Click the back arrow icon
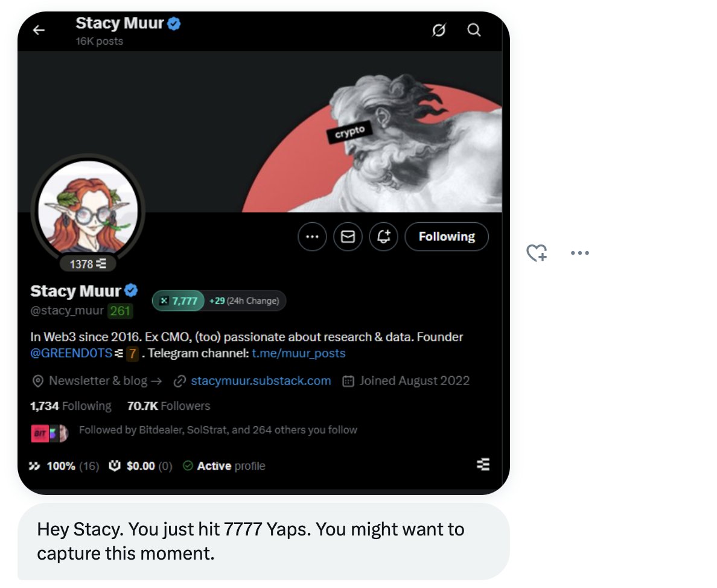The image size is (717, 588). point(39,30)
